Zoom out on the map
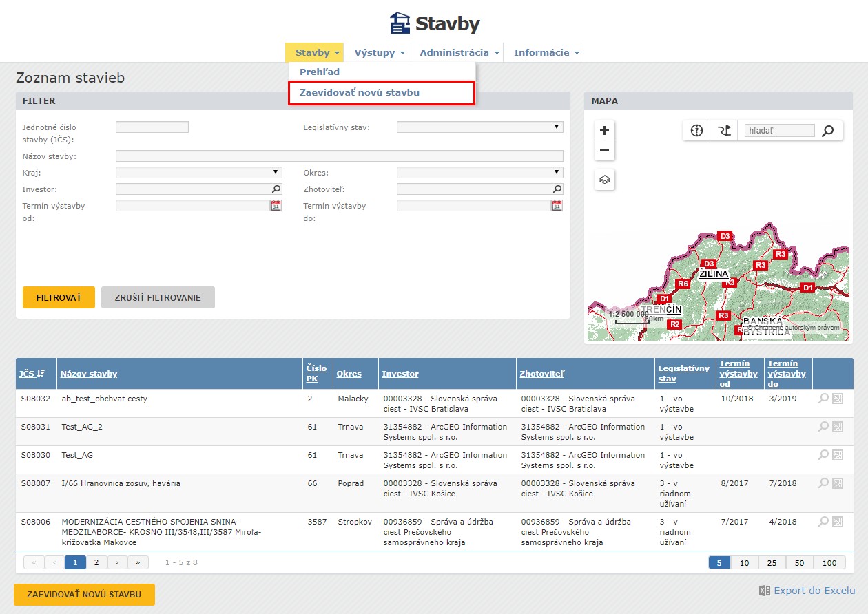Screen dimensions: 868x614 pyautogui.click(x=604, y=151)
